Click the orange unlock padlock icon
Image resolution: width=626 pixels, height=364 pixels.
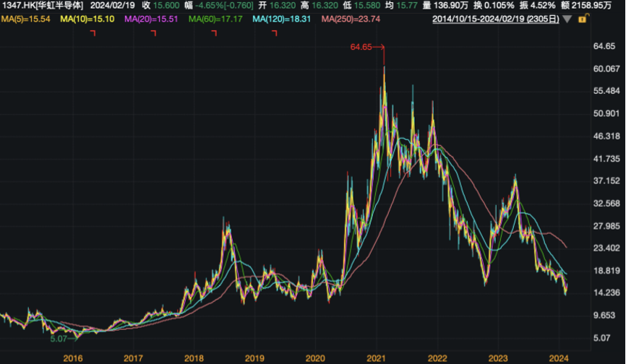coord(583,19)
